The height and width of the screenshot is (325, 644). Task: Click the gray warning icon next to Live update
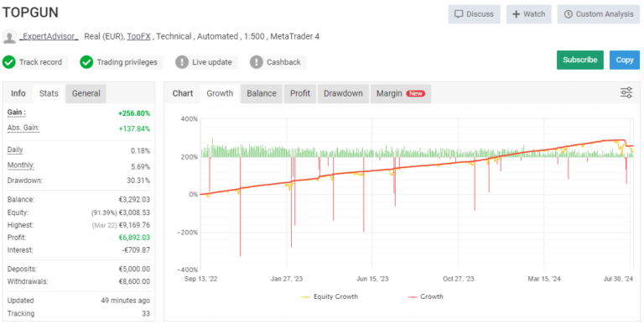182,62
